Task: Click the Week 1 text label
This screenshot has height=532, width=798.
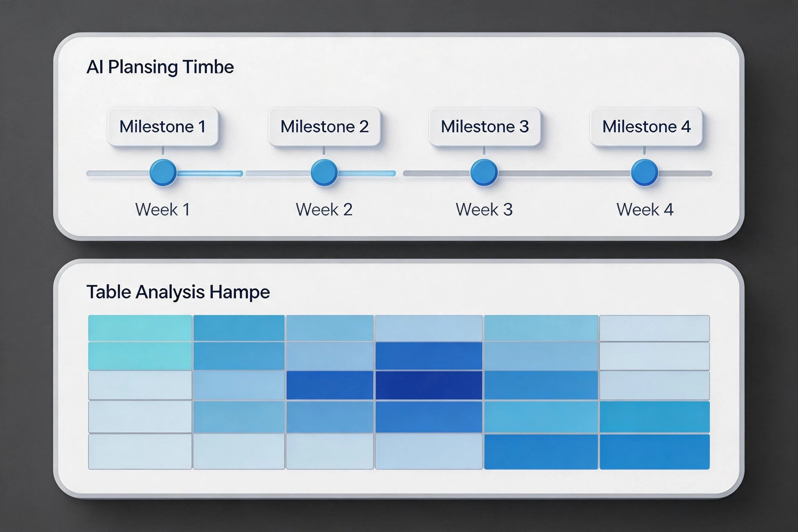Action: (x=162, y=209)
